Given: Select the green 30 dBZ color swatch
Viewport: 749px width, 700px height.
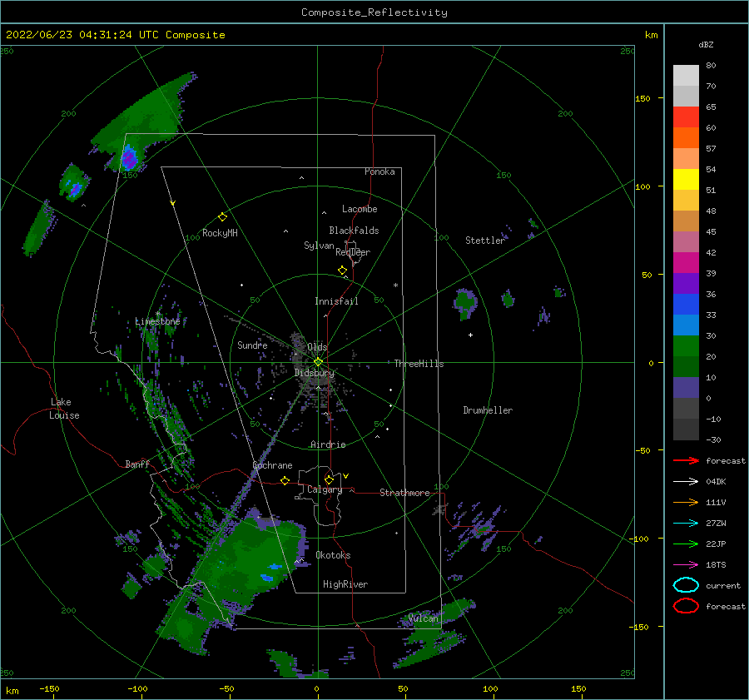Looking at the screenshot, I should pyautogui.click(x=686, y=345).
